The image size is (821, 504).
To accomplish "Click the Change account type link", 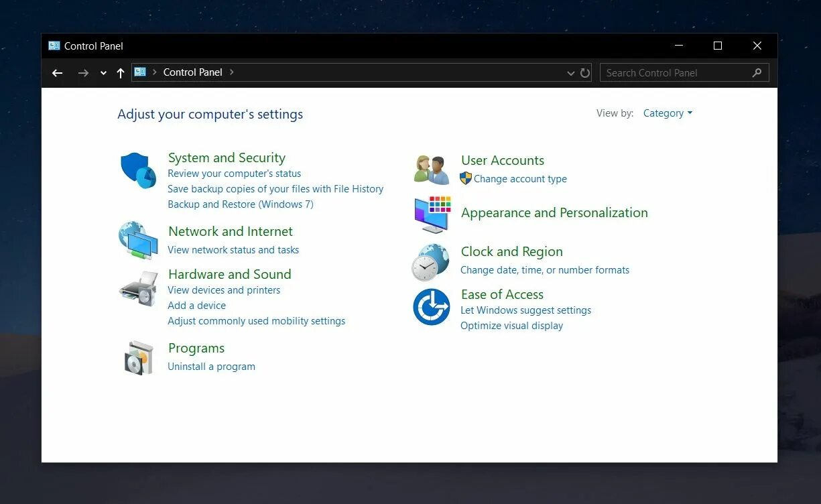I will pos(520,179).
